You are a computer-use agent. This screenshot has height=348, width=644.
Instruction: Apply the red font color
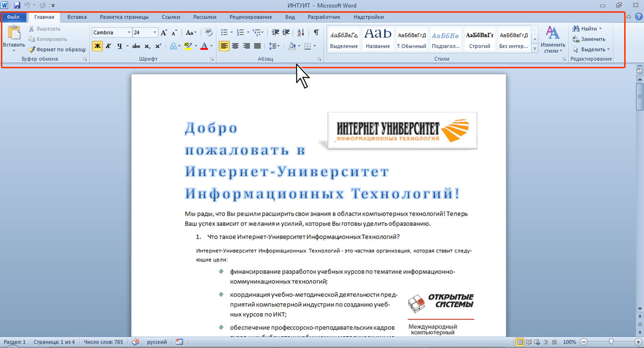click(x=204, y=46)
